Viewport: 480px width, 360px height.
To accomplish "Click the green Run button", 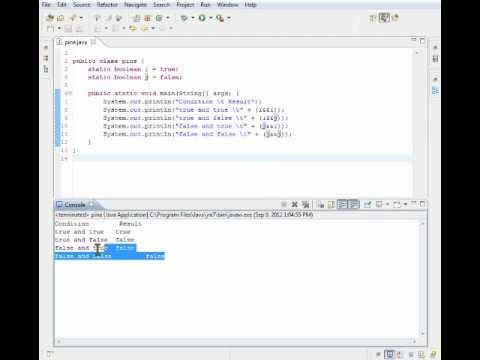I will (x=202, y=18).
